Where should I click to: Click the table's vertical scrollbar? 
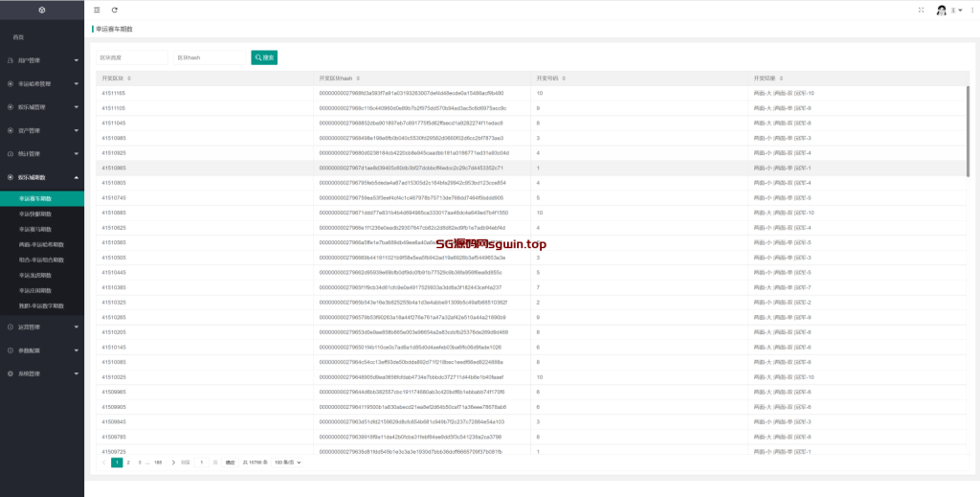(x=967, y=129)
